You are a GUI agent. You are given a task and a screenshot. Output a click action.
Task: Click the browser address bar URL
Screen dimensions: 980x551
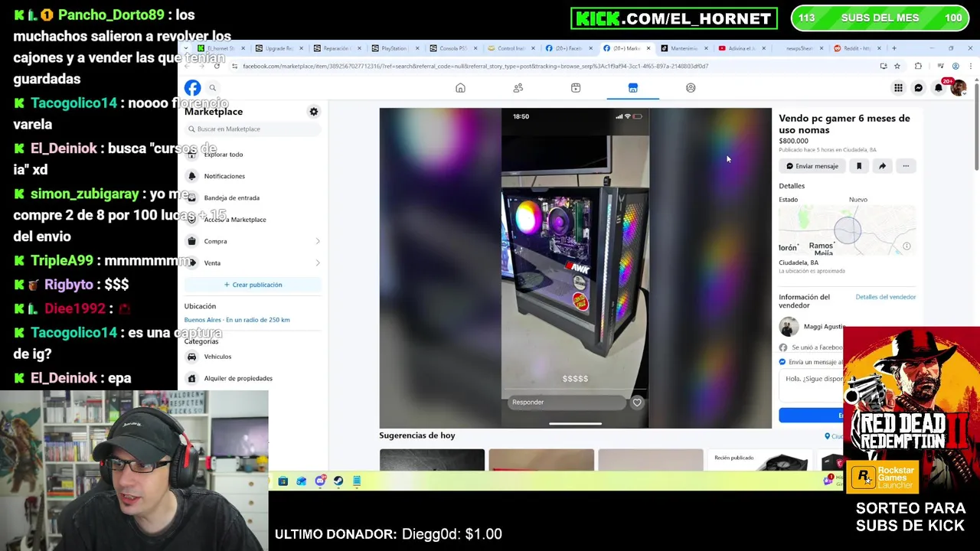point(475,66)
